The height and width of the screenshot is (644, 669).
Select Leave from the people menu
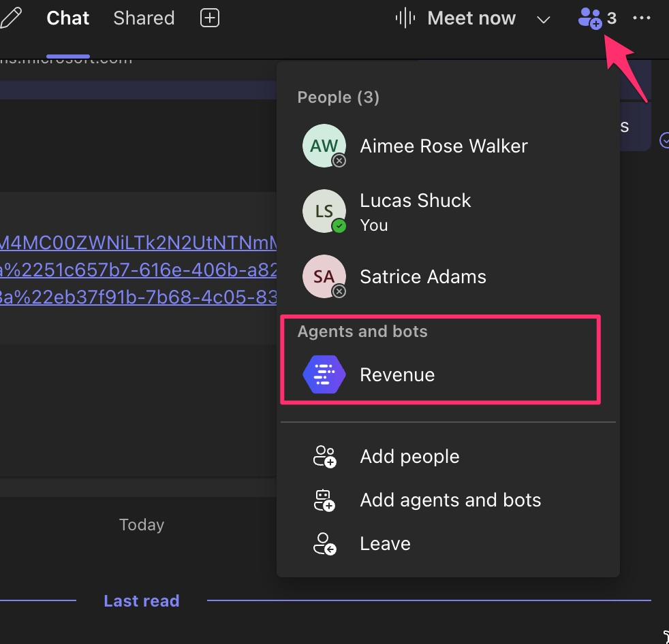pyautogui.click(x=385, y=544)
